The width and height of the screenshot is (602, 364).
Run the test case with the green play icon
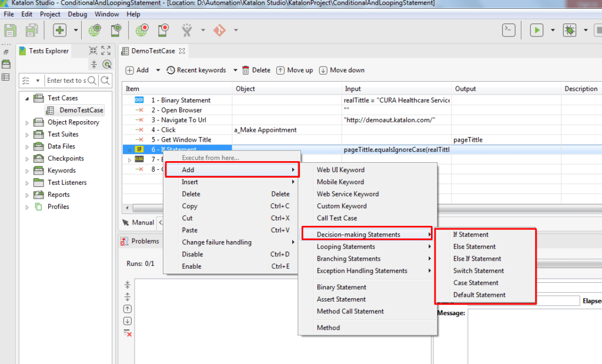537,29
